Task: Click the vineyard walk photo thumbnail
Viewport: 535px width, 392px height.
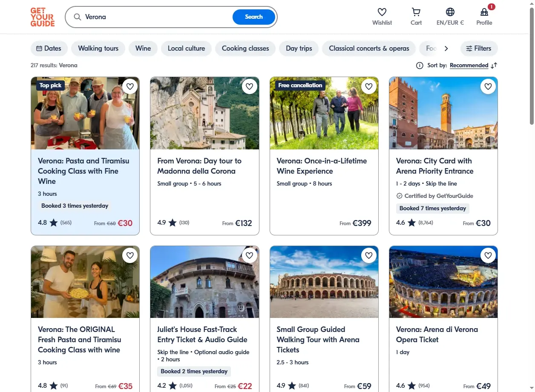Action: [x=324, y=113]
